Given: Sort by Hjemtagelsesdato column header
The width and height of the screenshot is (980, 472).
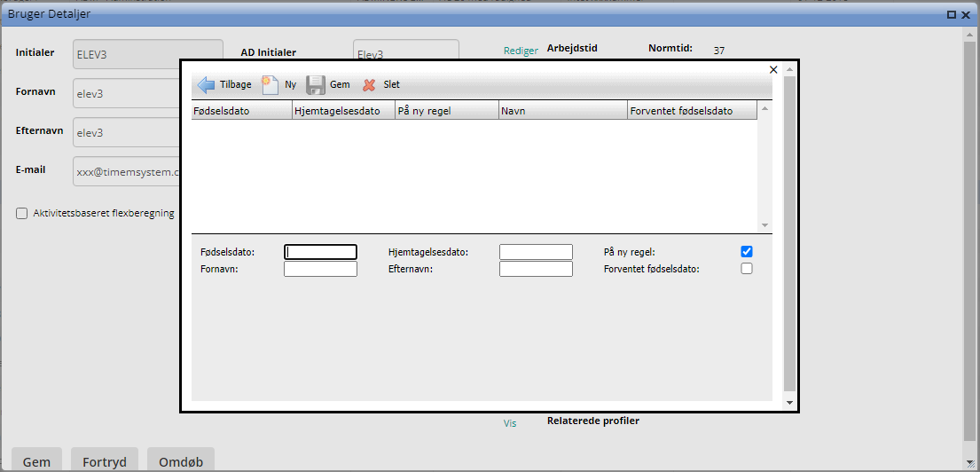Looking at the screenshot, I should click(343, 111).
